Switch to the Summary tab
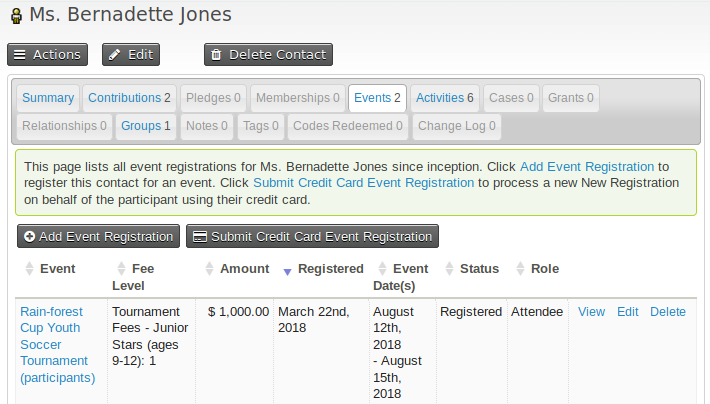710x404 pixels. pyautogui.click(x=48, y=98)
